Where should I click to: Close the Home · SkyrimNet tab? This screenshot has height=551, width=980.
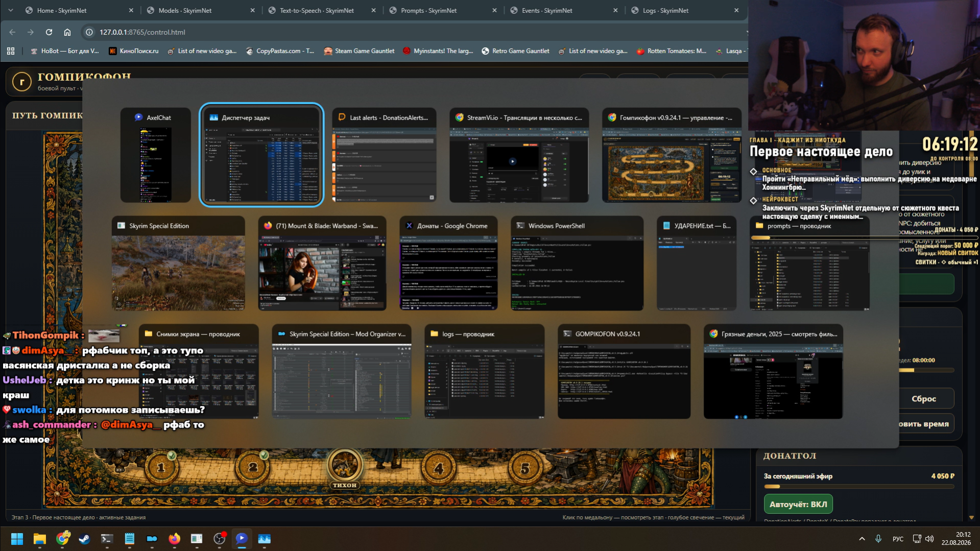131,10
